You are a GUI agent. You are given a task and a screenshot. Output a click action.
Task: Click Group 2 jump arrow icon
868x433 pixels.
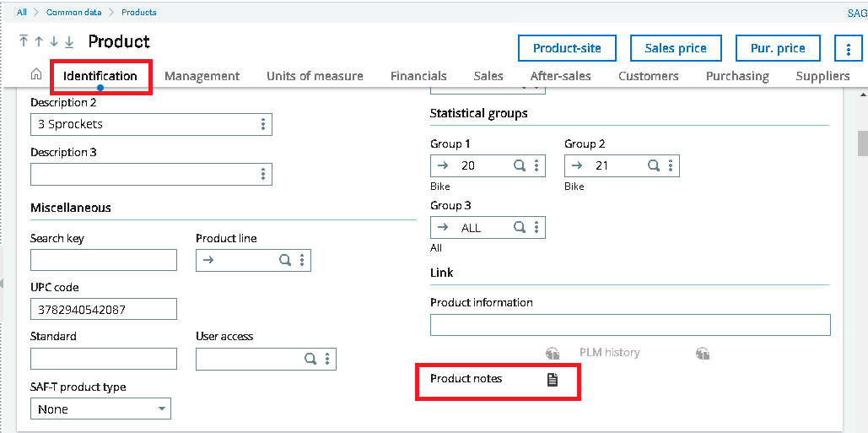pyautogui.click(x=577, y=165)
